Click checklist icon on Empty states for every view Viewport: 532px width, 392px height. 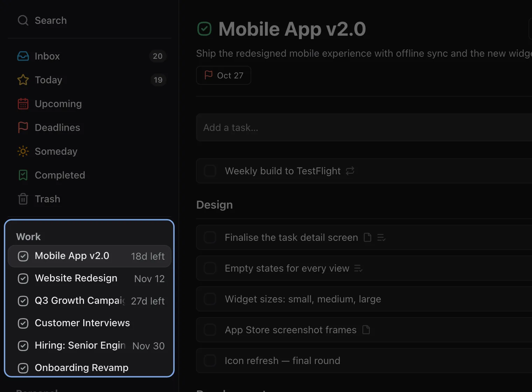(358, 268)
